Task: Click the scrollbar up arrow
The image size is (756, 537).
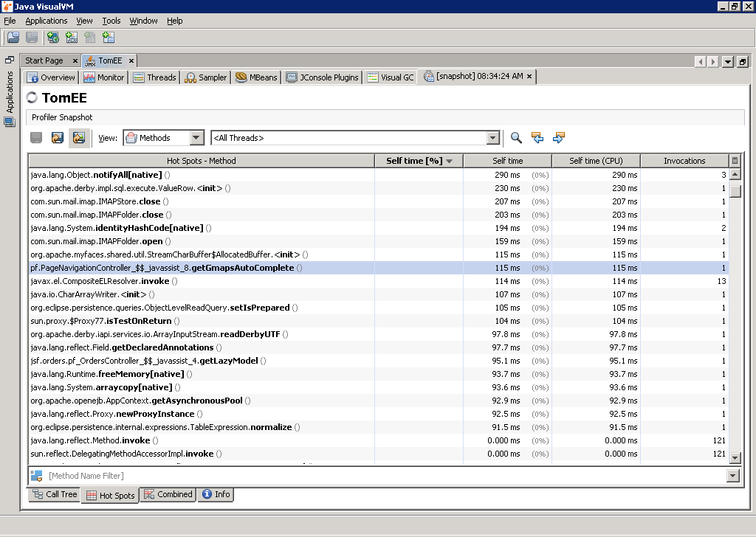Action: pyautogui.click(x=735, y=174)
